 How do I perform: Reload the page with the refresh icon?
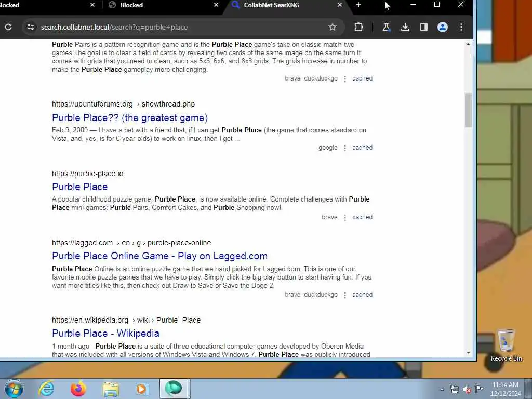point(8,27)
